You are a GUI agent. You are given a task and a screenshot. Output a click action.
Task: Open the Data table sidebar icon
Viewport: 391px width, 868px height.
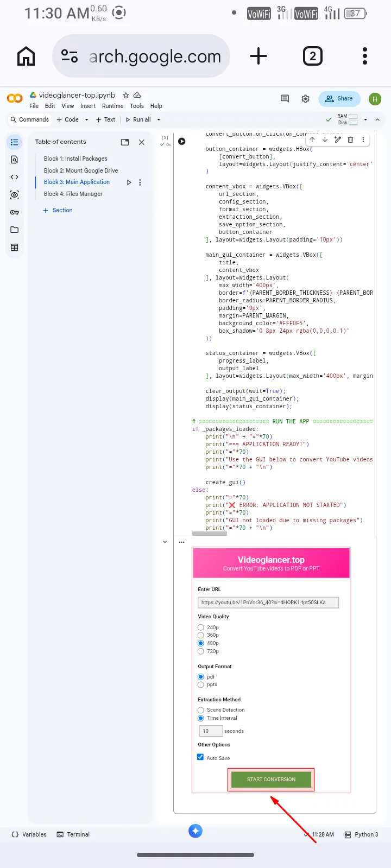(15, 248)
